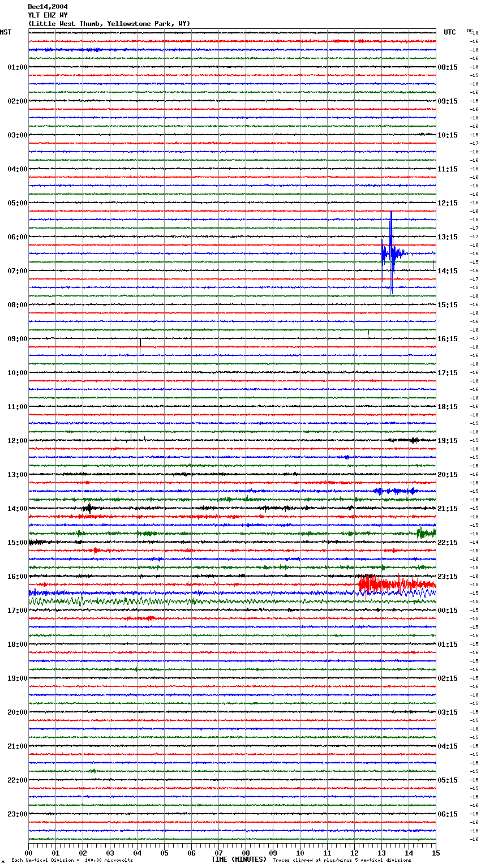481x868 pixels.
Task: Click the 12:15 UTC time label
Action: [x=448, y=203]
